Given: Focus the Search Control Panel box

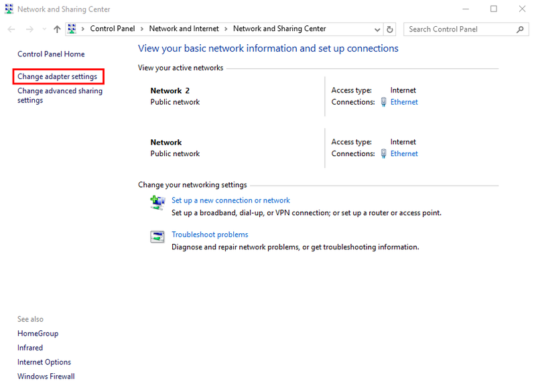Looking at the screenshot, I should pos(460,29).
